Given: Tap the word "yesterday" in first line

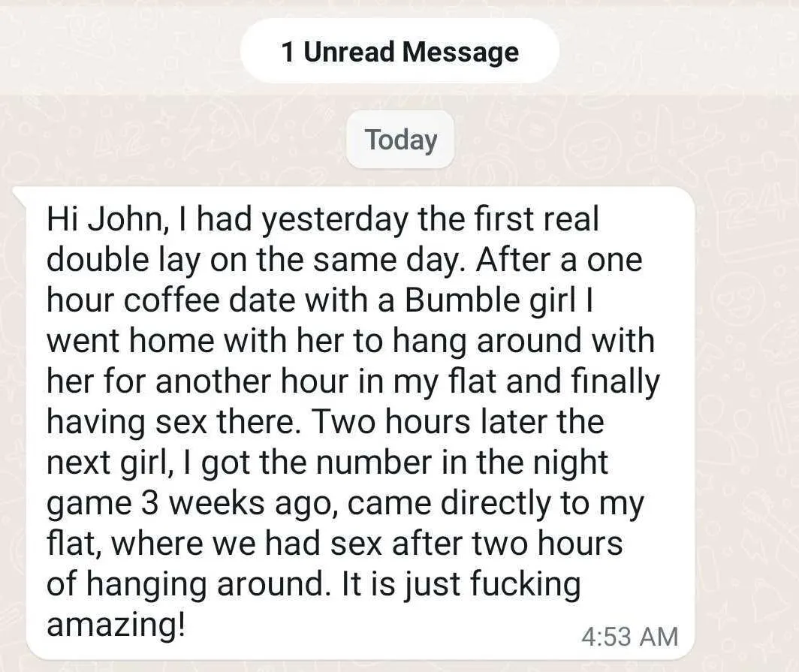Looking at the screenshot, I should click(334, 220).
